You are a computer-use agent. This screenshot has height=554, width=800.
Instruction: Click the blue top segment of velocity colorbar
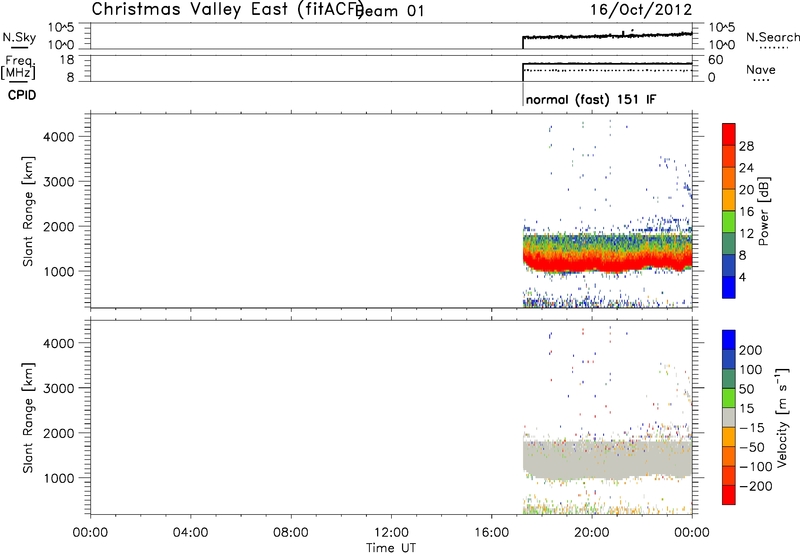tap(729, 340)
